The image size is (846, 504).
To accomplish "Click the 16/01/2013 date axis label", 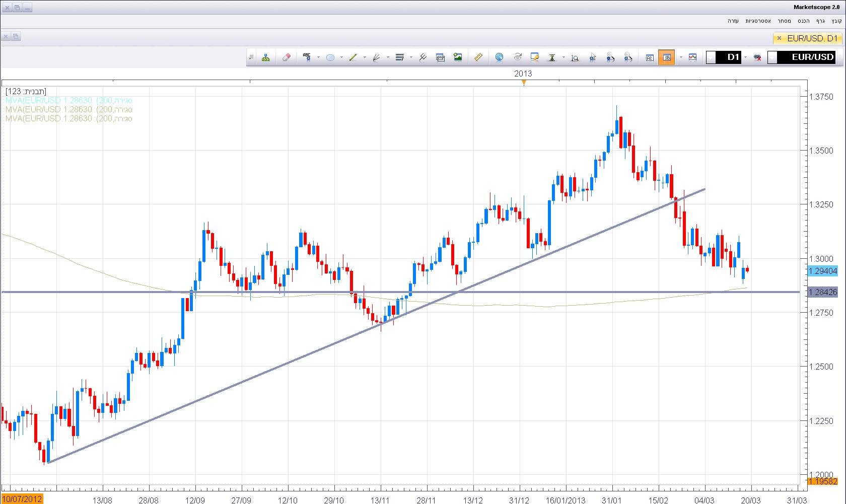I will point(566,500).
